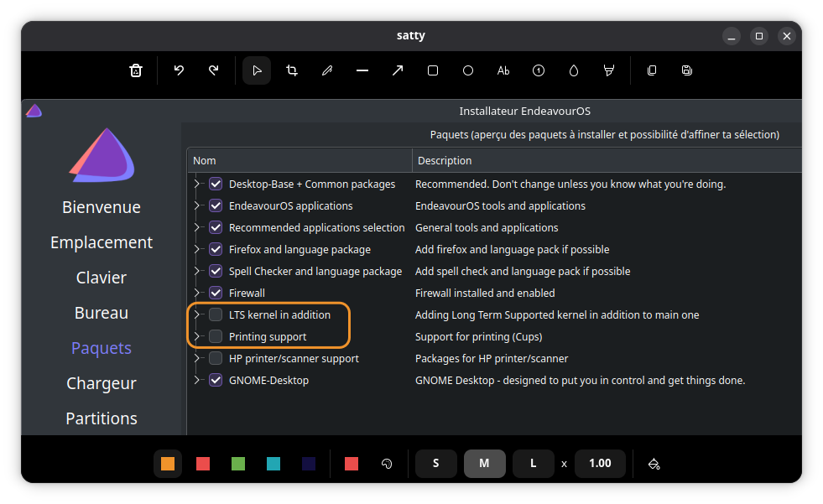Select the crop tool in Satty

pyautogui.click(x=292, y=70)
